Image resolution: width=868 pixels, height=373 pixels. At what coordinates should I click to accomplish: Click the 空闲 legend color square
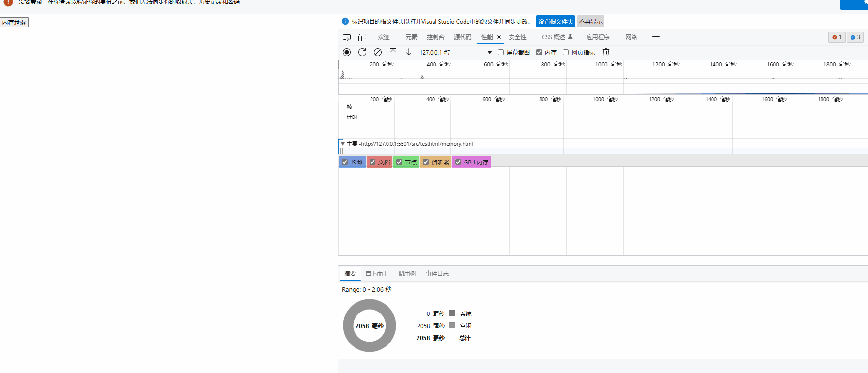(452, 326)
